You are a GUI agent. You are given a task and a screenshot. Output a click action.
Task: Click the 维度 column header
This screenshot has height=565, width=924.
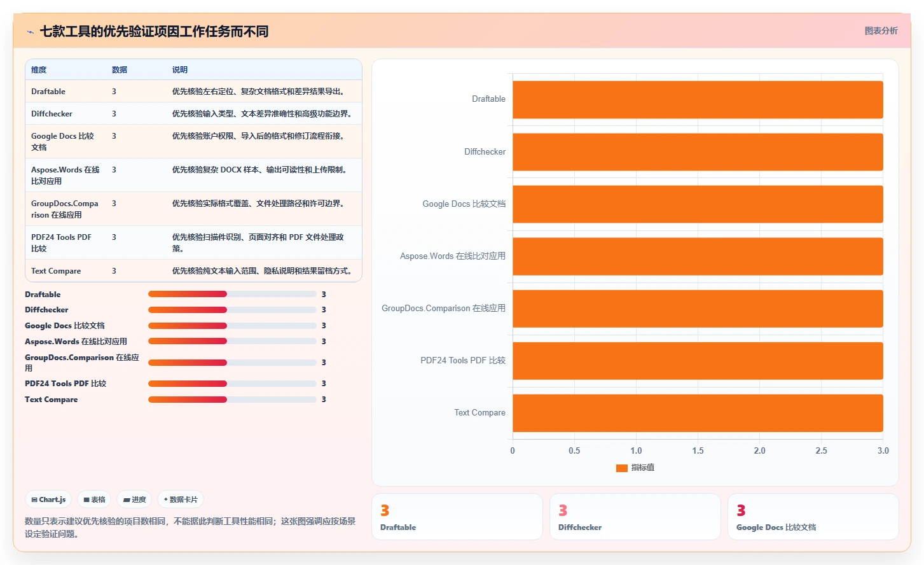click(x=39, y=70)
